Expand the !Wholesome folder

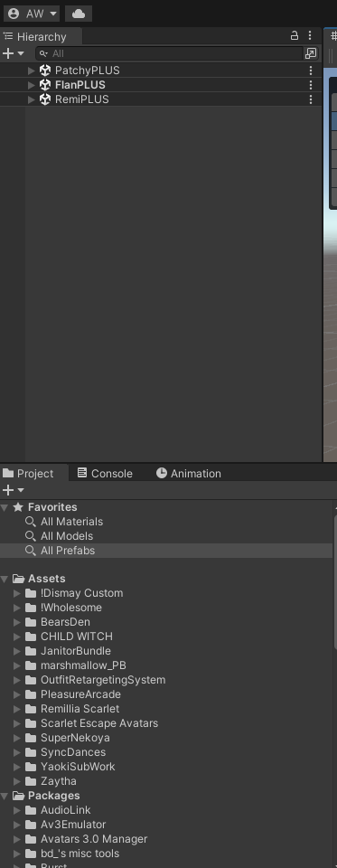17,608
